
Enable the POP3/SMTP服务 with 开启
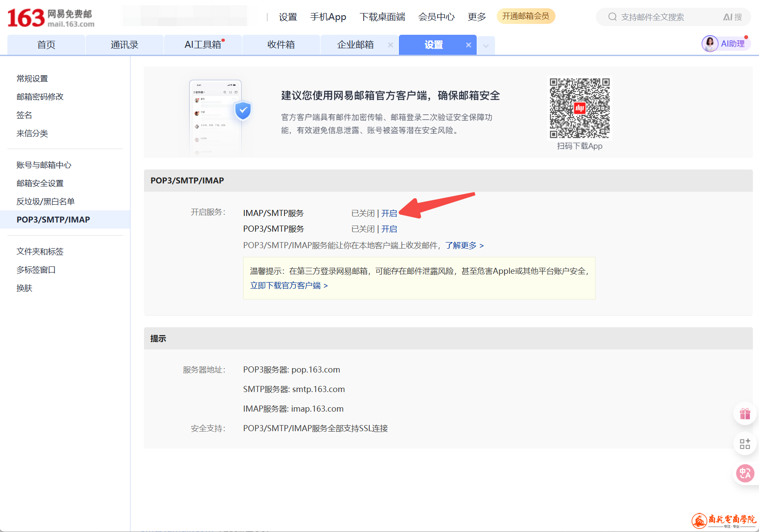pyautogui.click(x=389, y=229)
